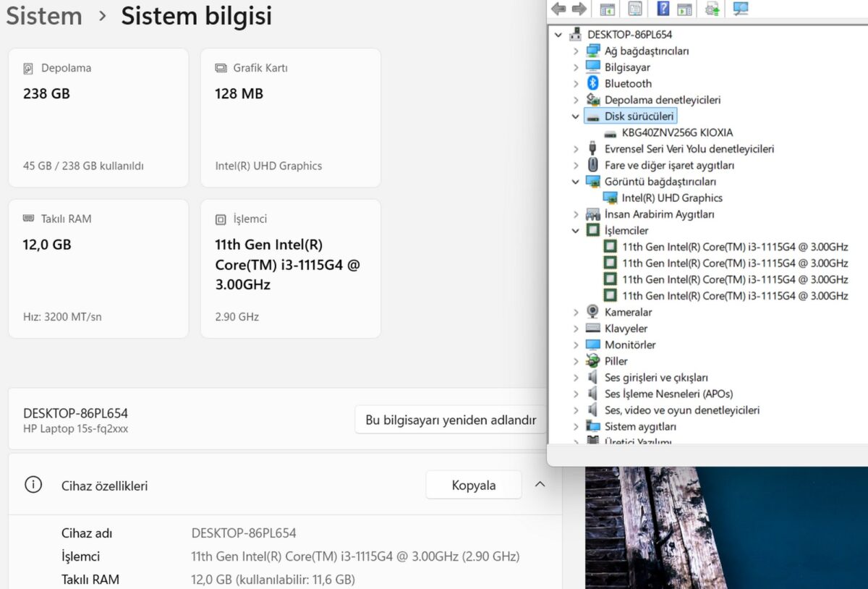Toggle the Show/Hide Console Tree toolbar icon
868x589 pixels.
point(607,9)
